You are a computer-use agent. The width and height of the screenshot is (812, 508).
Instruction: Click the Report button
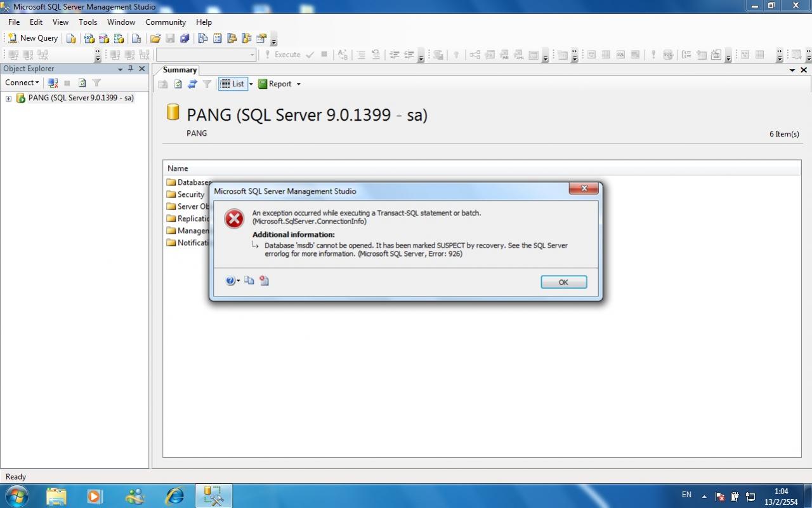[x=275, y=84]
